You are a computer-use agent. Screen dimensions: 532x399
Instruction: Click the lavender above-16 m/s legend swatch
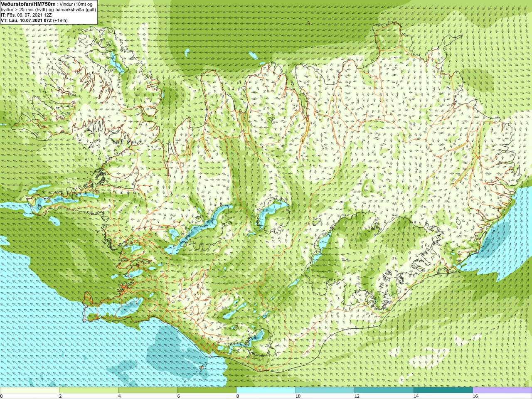[502, 390]
